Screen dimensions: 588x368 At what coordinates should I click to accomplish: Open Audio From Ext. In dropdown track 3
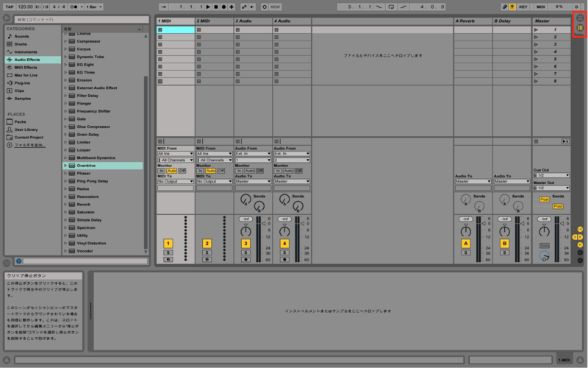pyautogui.click(x=253, y=154)
